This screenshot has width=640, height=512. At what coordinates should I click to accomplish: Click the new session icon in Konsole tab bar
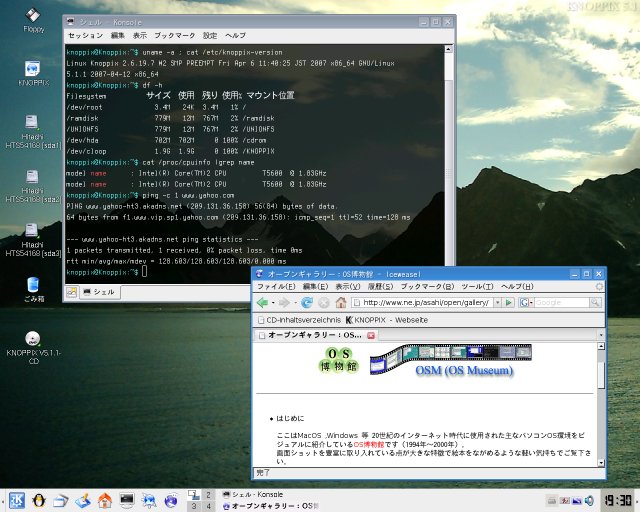pos(72,292)
